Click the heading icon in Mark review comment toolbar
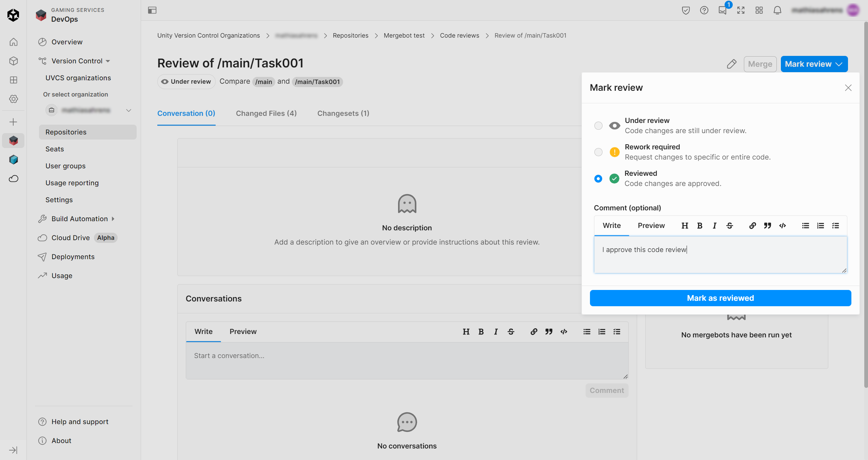868x460 pixels. 685,226
